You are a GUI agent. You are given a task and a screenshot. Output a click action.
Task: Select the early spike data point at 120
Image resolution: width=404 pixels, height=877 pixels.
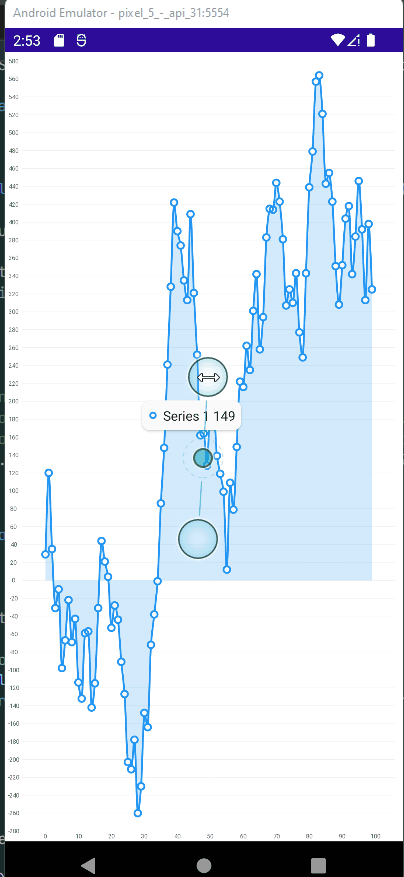49,473
